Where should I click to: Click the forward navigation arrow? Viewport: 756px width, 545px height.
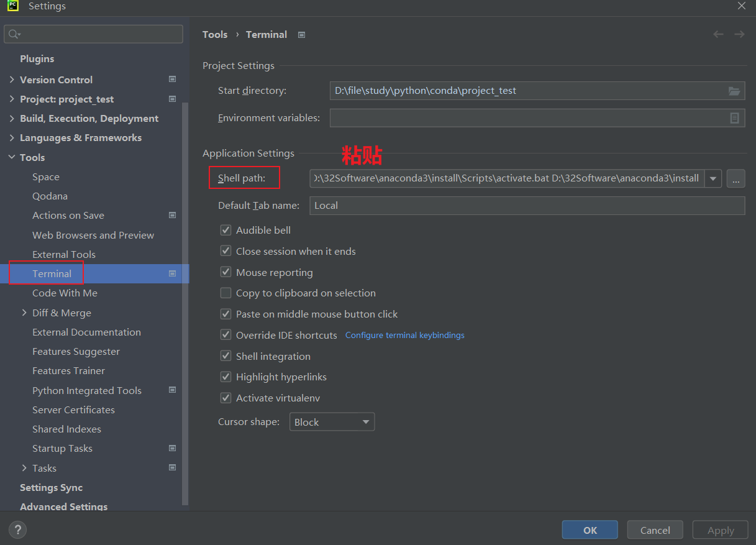739,34
